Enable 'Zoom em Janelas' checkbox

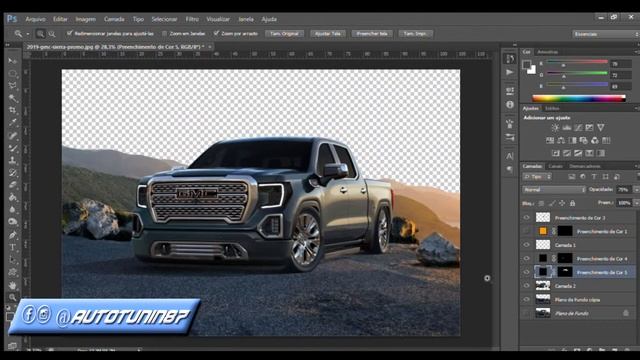[164, 33]
